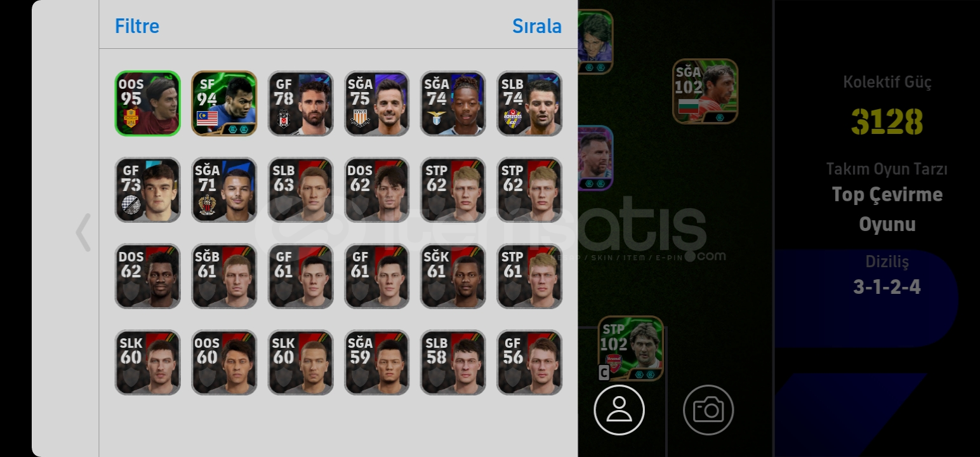The width and height of the screenshot is (980, 457).
Task: Collapse panel with left chevron arrow
Action: point(83,232)
